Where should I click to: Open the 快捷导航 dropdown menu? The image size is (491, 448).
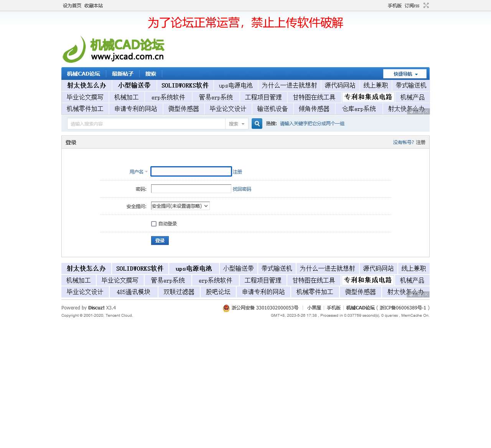[x=405, y=73]
